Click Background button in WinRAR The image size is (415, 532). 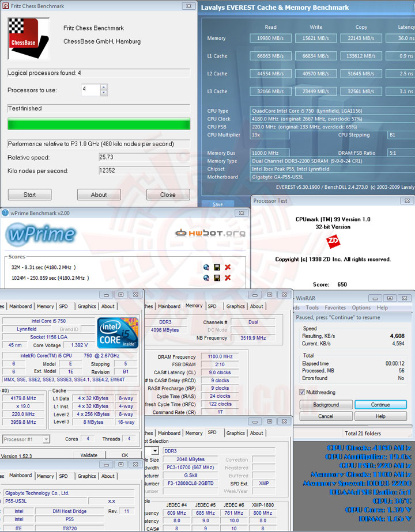pyautogui.click(x=326, y=405)
